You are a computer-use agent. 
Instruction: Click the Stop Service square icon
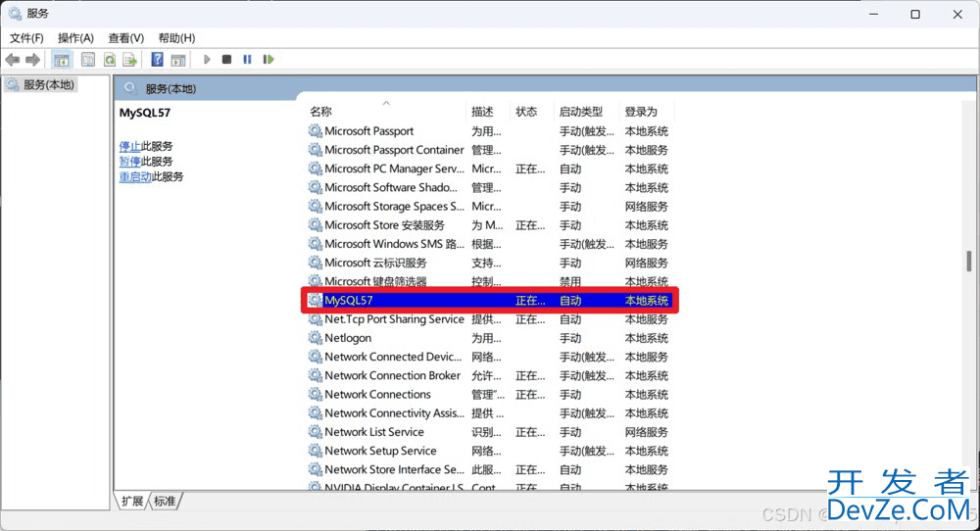(227, 60)
